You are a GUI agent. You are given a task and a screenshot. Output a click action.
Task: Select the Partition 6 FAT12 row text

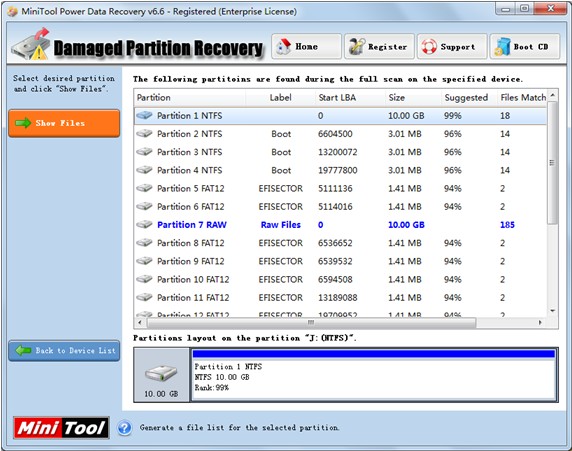(191, 207)
